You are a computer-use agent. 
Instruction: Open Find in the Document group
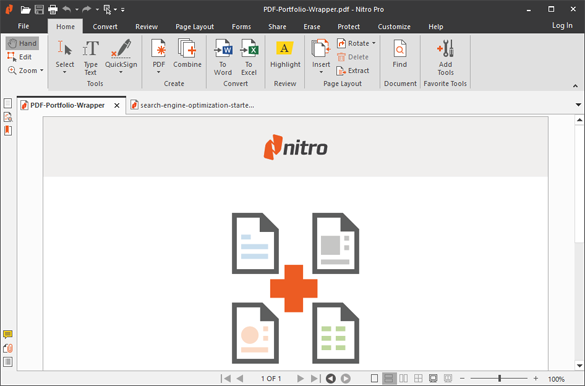coord(400,53)
